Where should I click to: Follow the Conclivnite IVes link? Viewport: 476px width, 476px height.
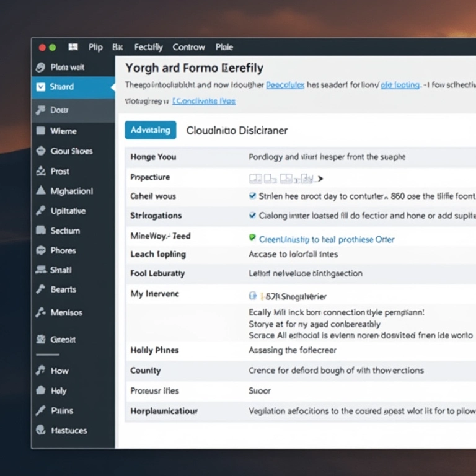click(x=204, y=101)
